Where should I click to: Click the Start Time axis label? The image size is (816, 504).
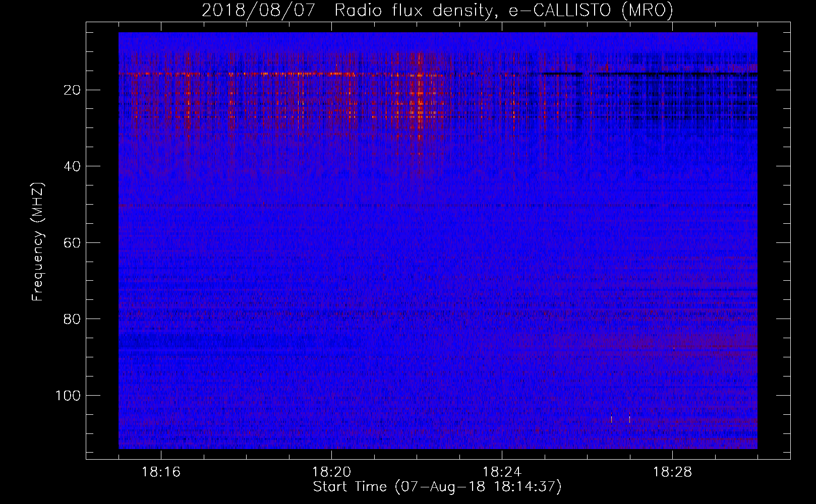(437, 487)
